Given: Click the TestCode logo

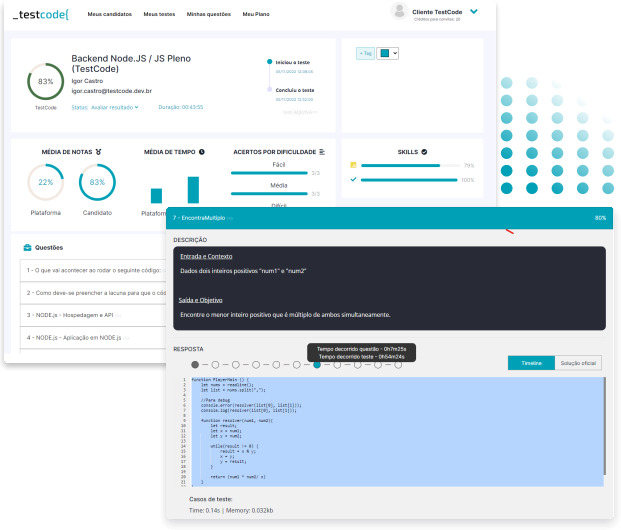Looking at the screenshot, I should (40, 15).
